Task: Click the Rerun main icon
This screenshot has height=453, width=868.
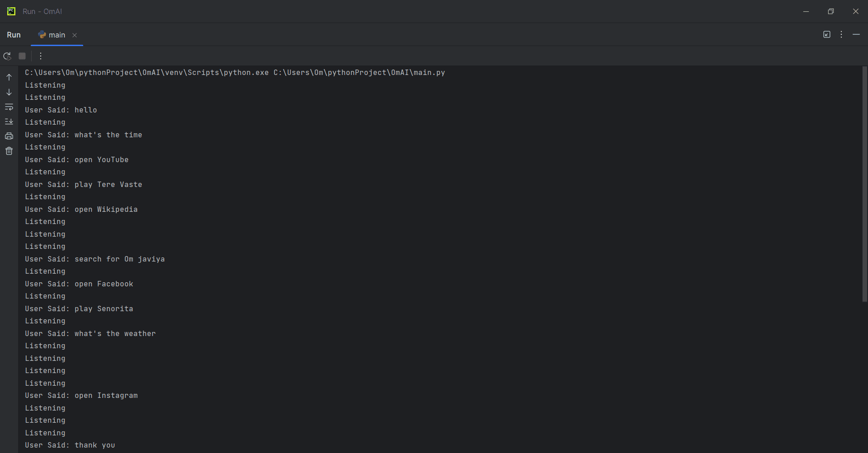Action: [x=7, y=56]
